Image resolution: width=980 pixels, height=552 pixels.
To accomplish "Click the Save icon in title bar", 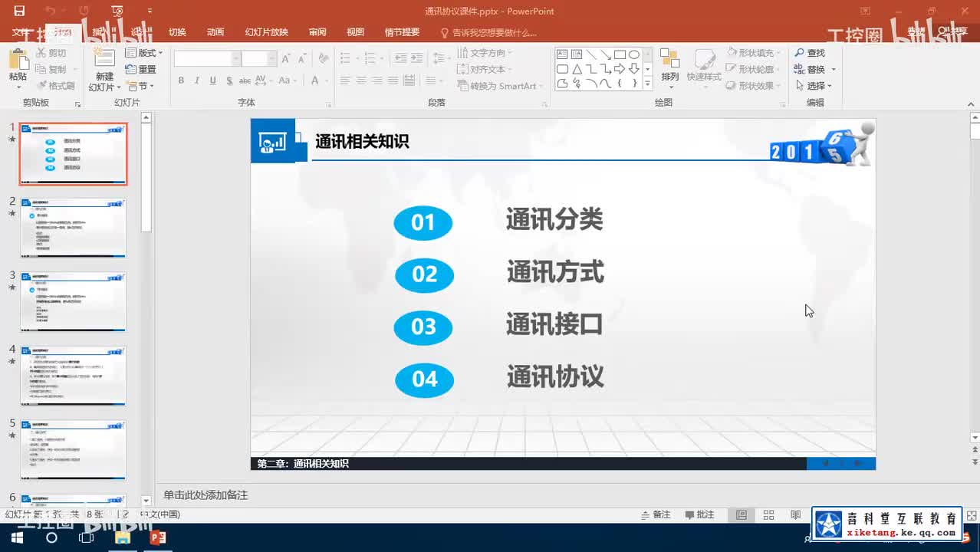I will (19, 11).
